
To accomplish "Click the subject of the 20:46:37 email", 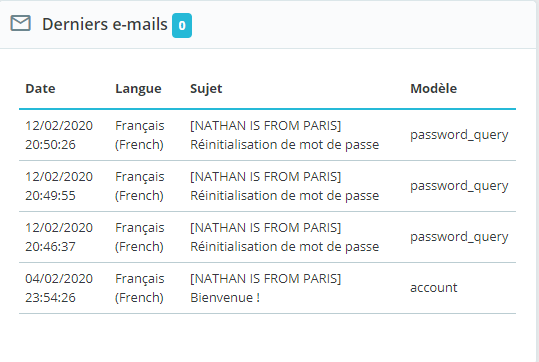I will click(x=285, y=237).
